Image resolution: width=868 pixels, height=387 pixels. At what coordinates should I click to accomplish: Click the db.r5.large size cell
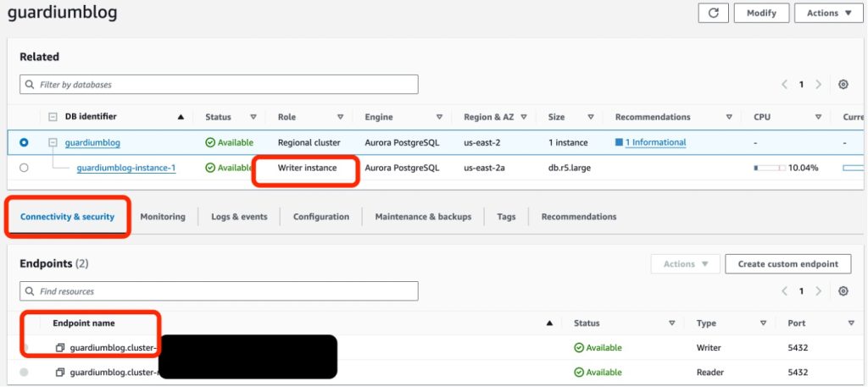[x=569, y=168]
